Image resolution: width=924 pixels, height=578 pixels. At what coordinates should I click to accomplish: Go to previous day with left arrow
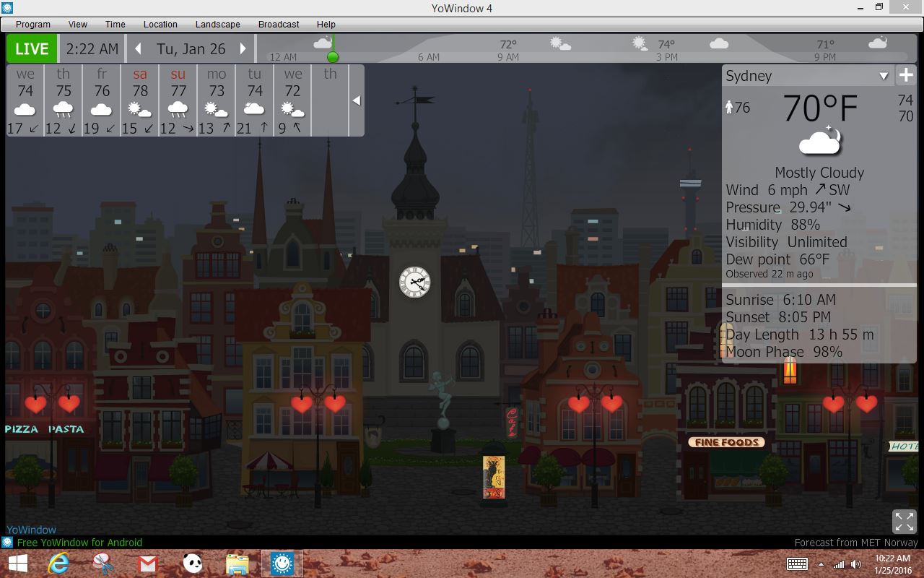[138, 49]
